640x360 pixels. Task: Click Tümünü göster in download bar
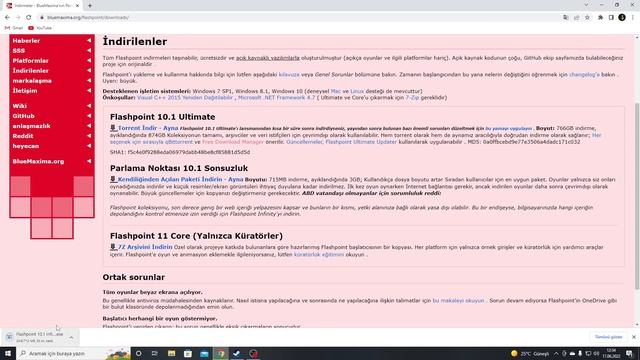(608, 337)
